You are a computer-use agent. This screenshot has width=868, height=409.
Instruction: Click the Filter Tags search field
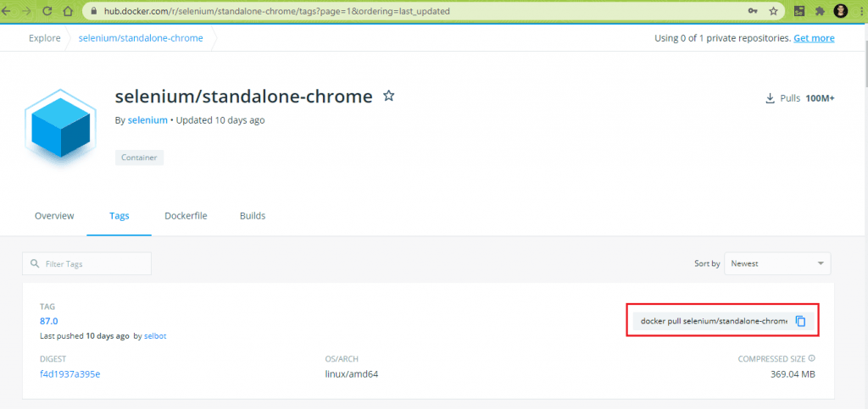coord(86,264)
